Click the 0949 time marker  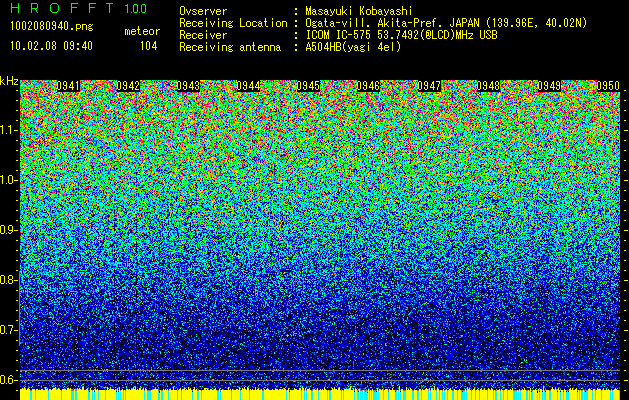point(549,86)
